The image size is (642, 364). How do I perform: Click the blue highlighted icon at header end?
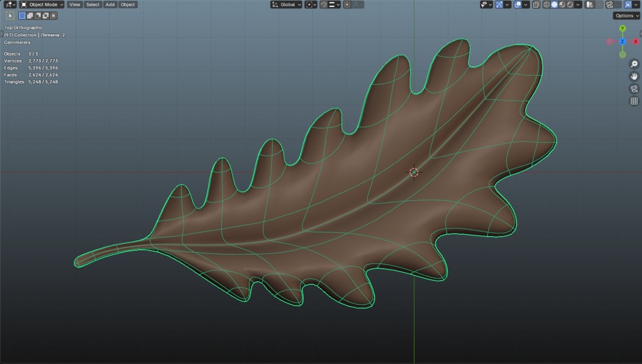coord(628,4)
